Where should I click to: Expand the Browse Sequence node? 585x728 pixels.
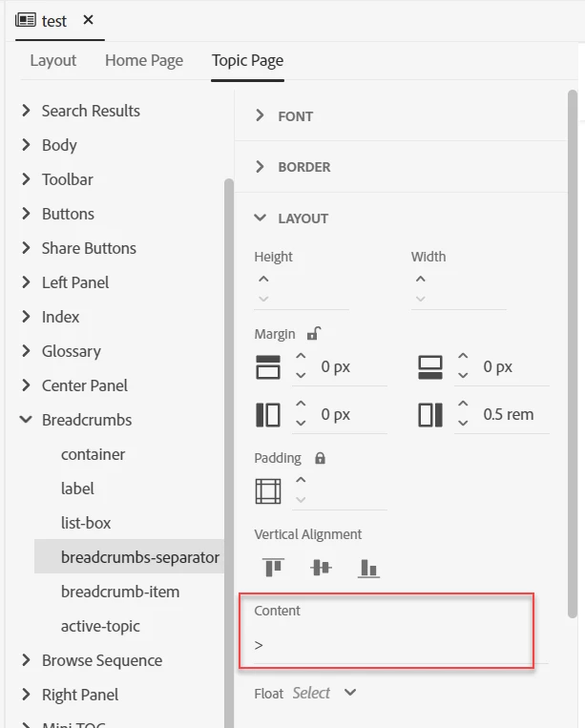26,660
